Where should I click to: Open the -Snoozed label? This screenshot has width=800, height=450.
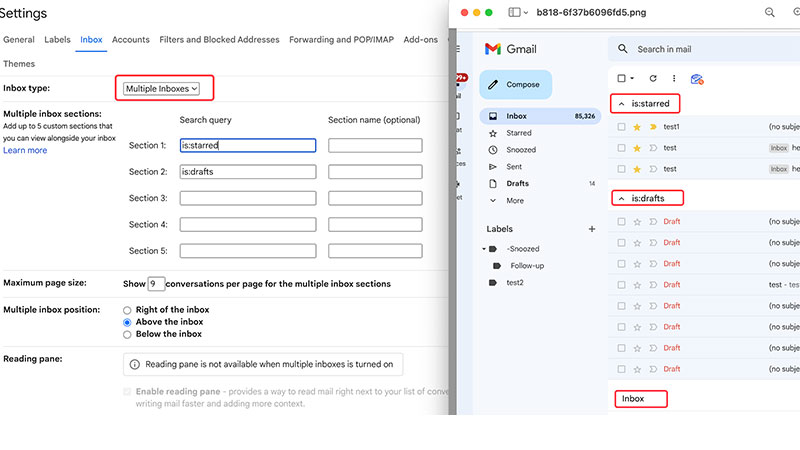pyautogui.click(x=522, y=249)
